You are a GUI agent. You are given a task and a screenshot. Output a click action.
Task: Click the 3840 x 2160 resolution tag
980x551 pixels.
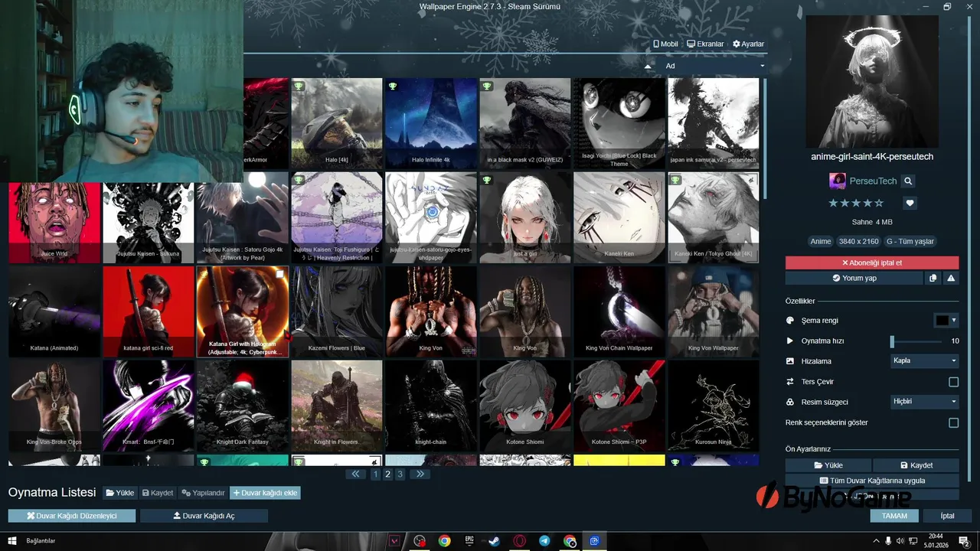click(x=858, y=242)
